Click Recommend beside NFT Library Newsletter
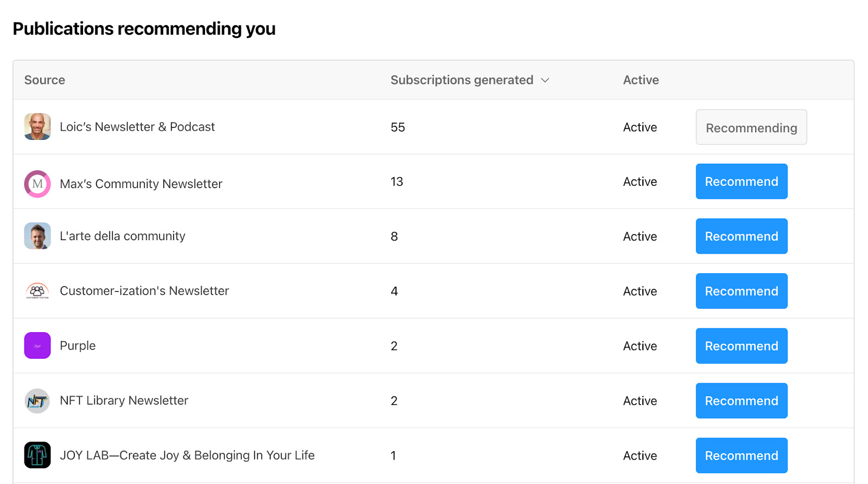 tap(742, 401)
